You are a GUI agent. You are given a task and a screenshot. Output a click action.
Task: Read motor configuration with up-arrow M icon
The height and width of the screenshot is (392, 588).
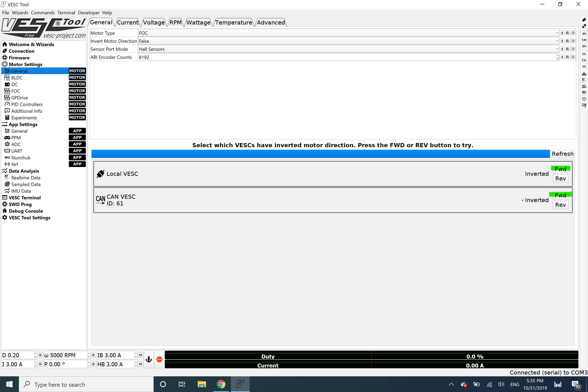coord(584,34)
